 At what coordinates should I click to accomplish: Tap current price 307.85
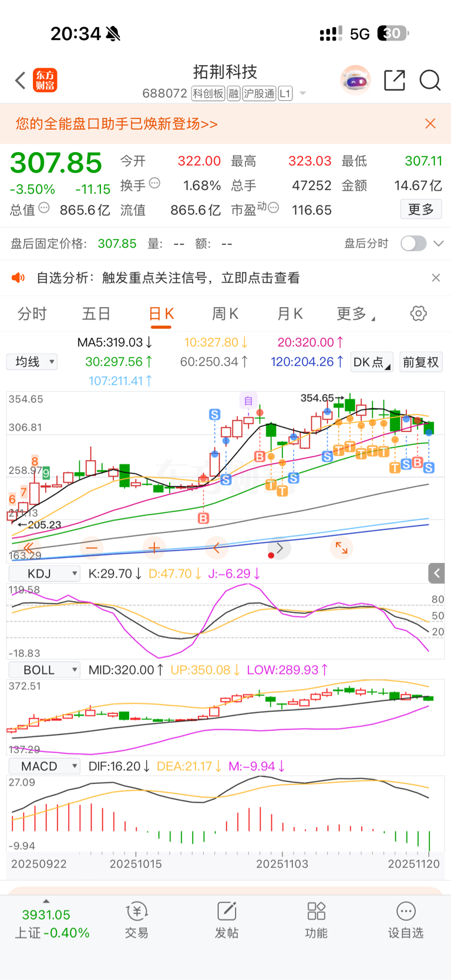click(56, 163)
